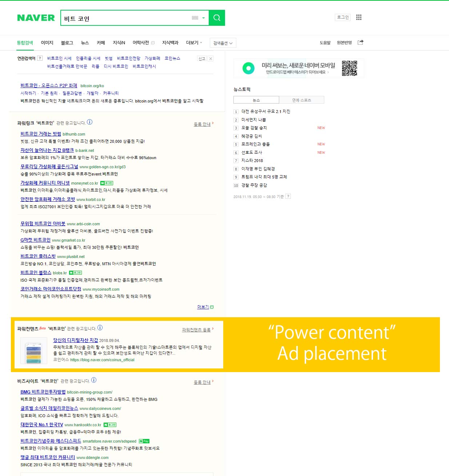The image size is (449, 476).
Task: Open the 당신의 디지털자산 지갑 article title
Action: (x=76, y=340)
